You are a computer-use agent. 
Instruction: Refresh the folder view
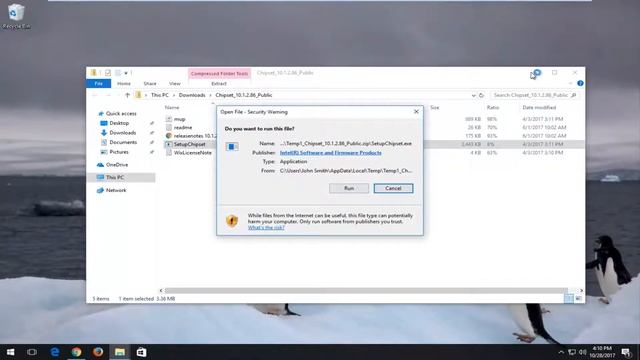(x=482, y=95)
